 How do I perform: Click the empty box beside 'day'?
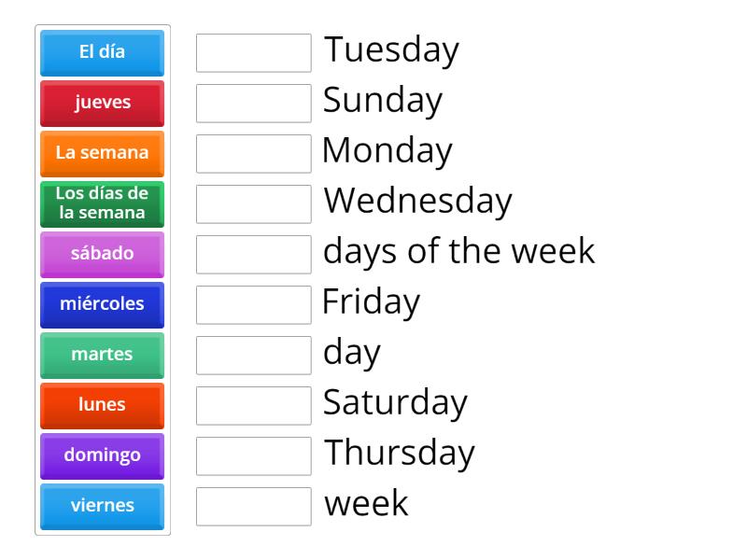[254, 356]
